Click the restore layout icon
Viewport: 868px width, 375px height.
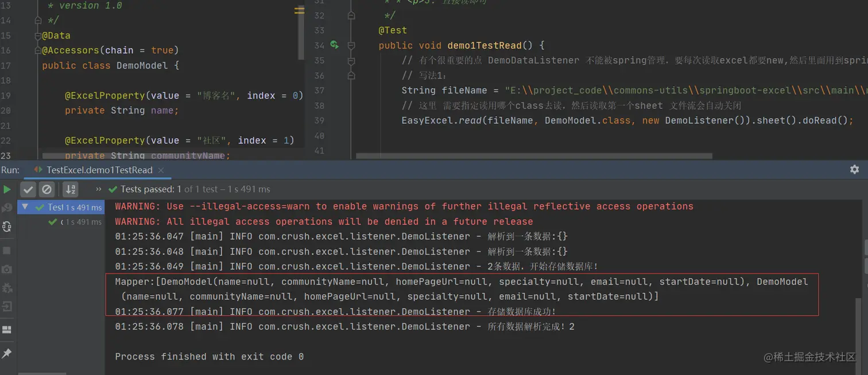coord(7,330)
